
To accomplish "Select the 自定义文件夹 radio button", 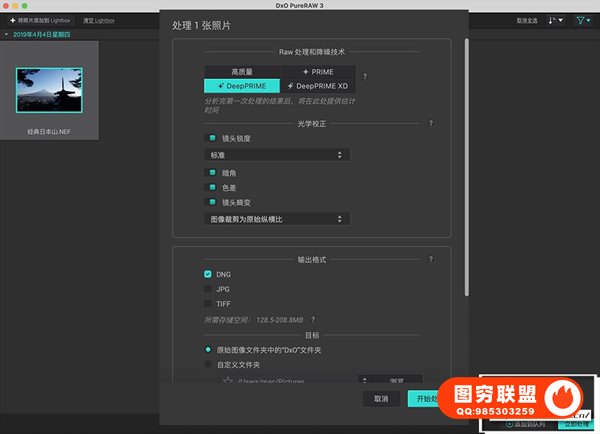I will [208, 365].
